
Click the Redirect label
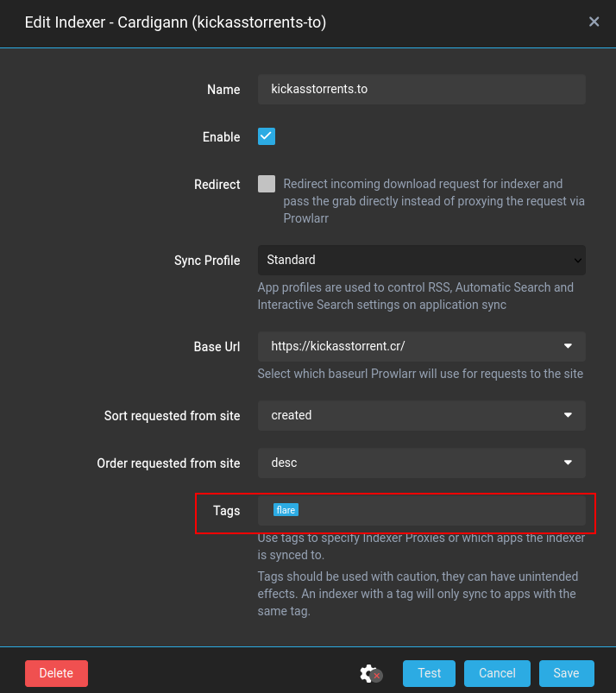[x=217, y=185]
